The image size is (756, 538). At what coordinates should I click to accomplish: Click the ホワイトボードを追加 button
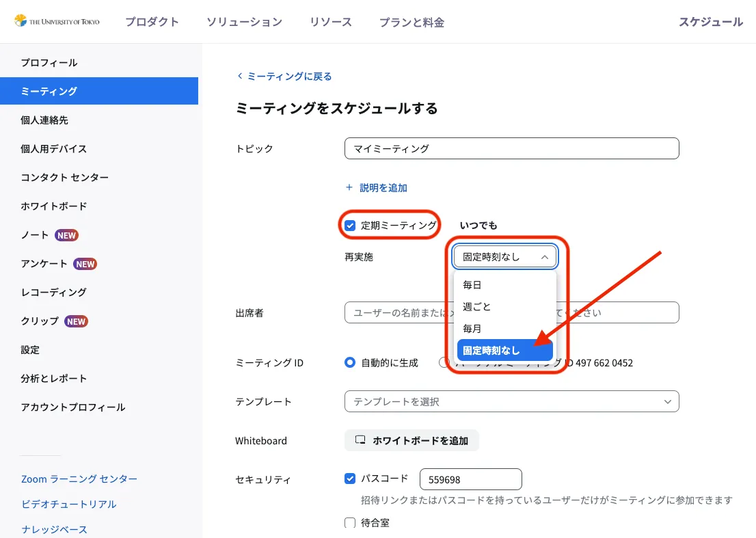point(411,441)
